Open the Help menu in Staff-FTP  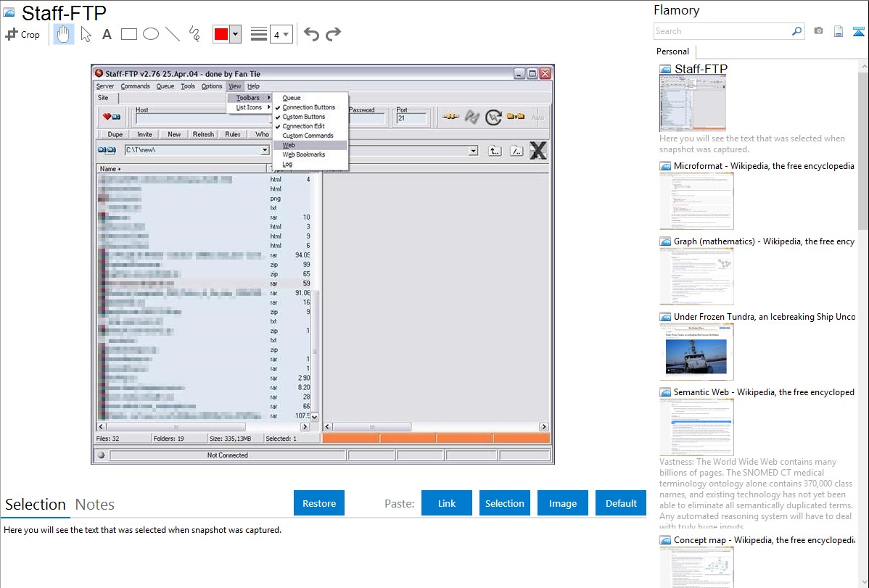(253, 86)
